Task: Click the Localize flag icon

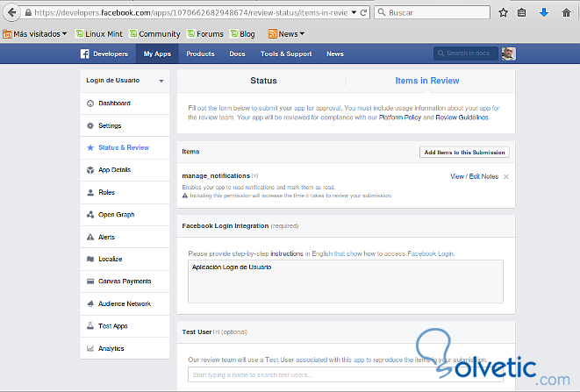Action: coord(90,259)
